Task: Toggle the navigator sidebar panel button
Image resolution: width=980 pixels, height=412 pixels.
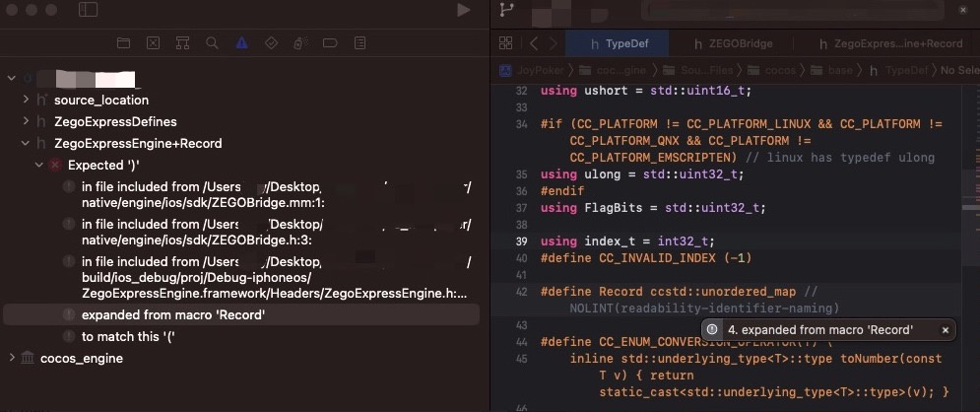Action: pyautogui.click(x=88, y=10)
